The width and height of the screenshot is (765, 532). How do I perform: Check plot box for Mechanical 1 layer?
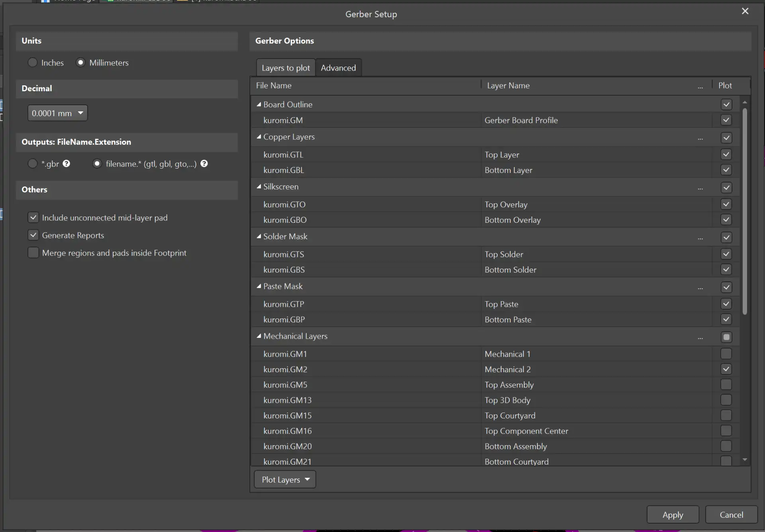pos(726,354)
